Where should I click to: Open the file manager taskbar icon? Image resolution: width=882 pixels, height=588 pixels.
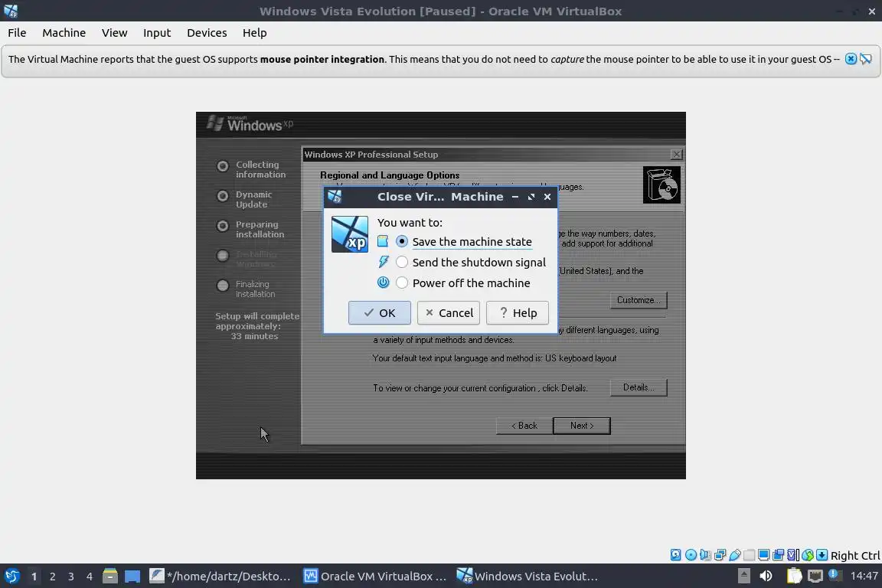tap(110, 577)
